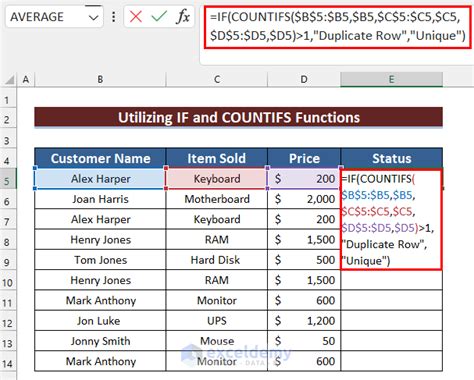Select the 'Keyboard' cell in row 5

point(217,179)
